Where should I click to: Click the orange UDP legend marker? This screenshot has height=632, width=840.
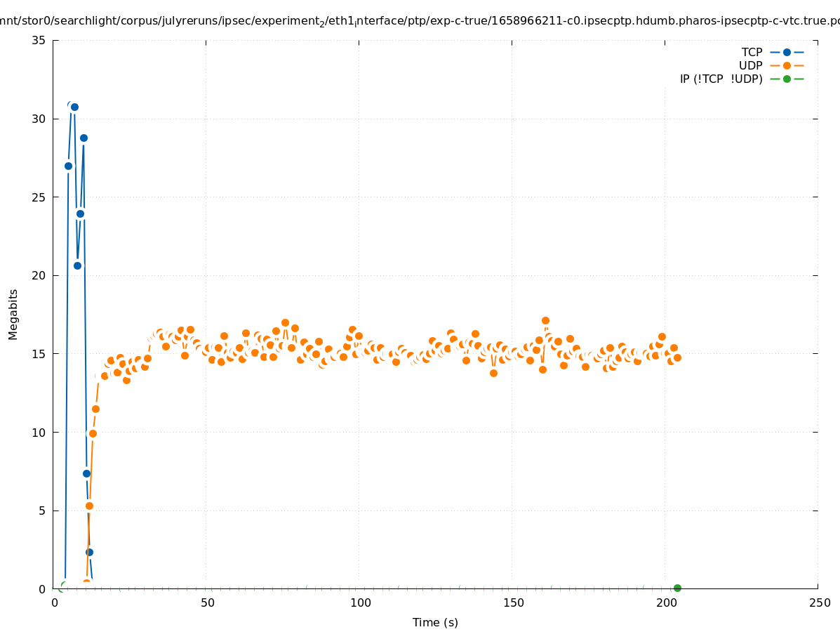pos(787,65)
